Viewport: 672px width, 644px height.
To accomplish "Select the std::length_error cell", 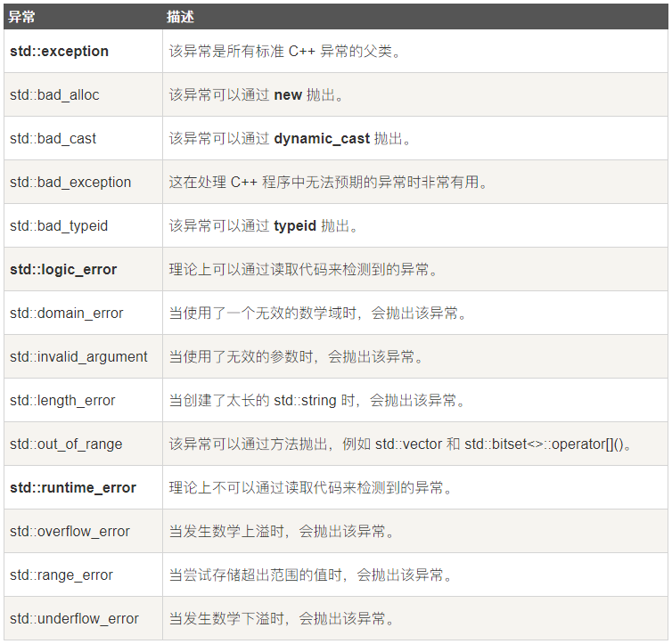I will coord(62,400).
